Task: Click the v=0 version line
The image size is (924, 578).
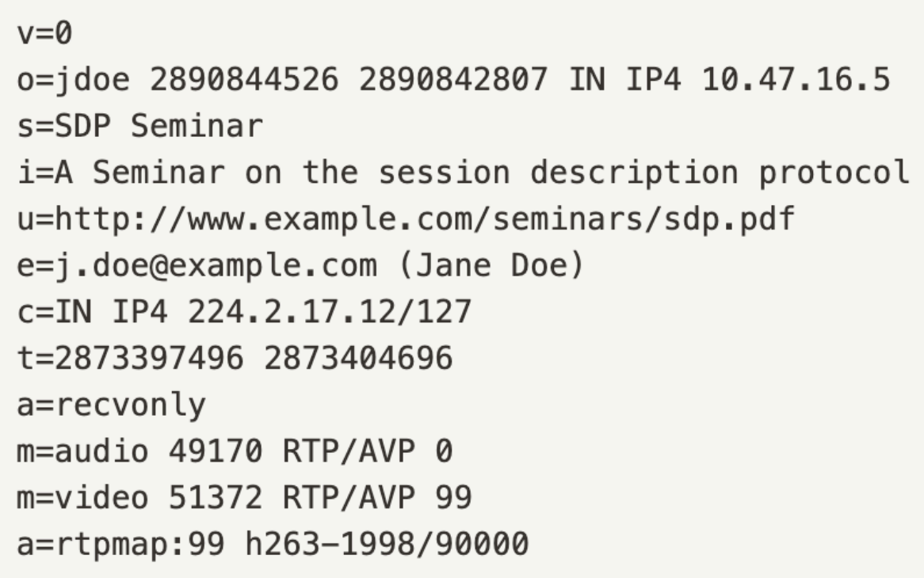Action: click(45, 33)
